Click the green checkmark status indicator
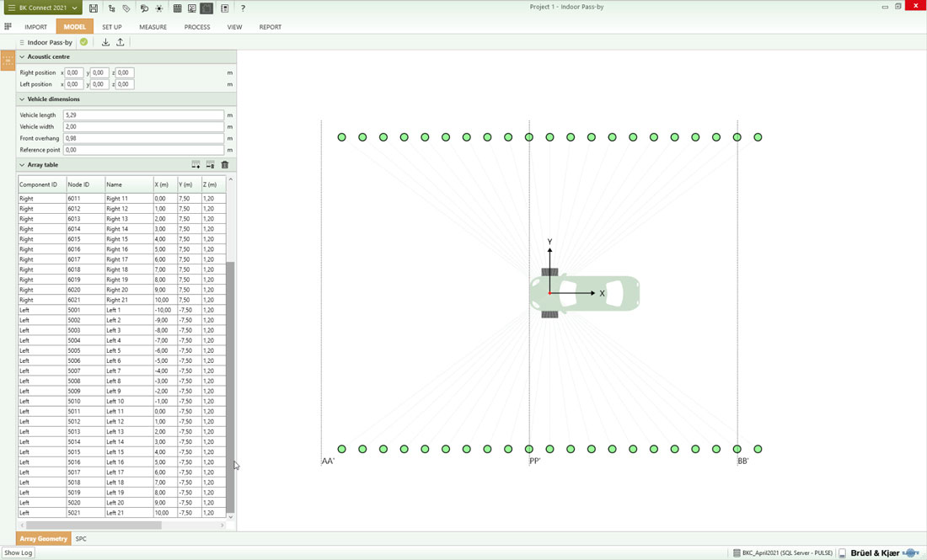Screen dimensions: 927x560 (x=83, y=42)
